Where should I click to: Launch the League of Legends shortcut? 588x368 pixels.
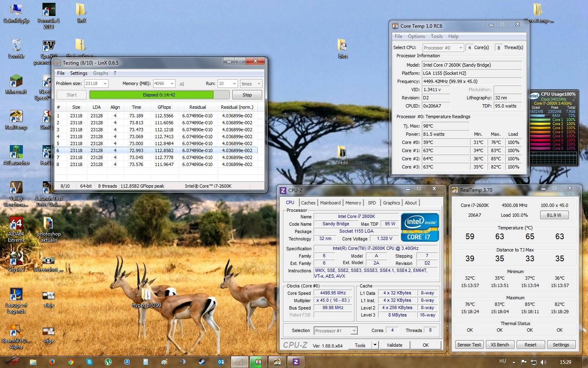(16, 301)
